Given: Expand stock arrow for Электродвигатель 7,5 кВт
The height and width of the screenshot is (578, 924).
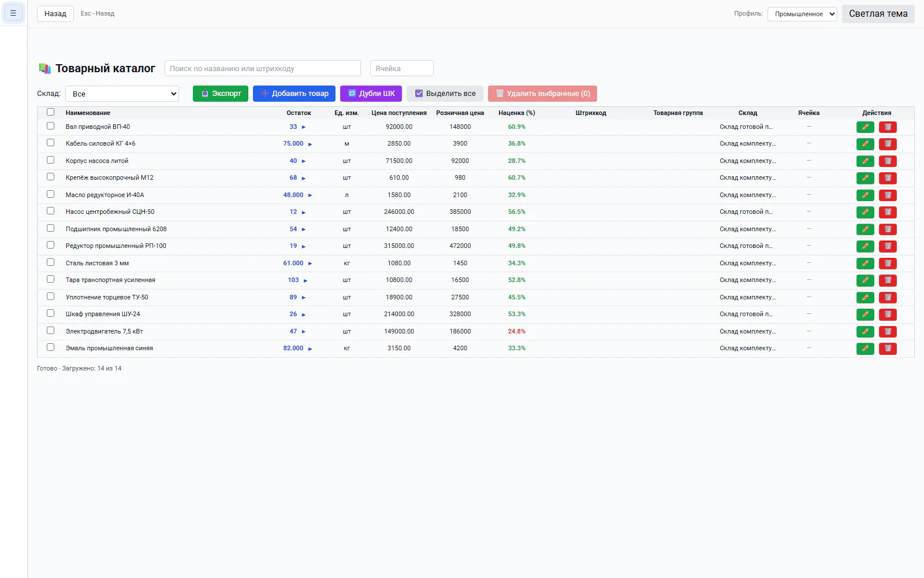Looking at the screenshot, I should point(303,332).
